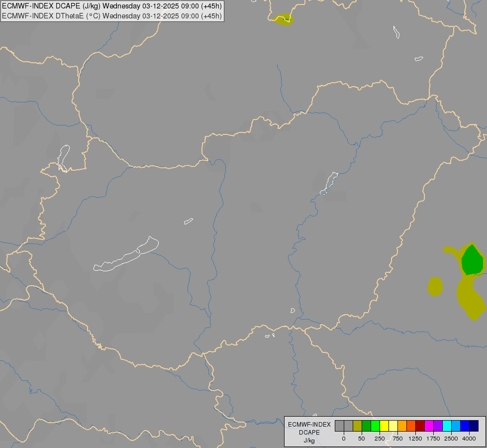
Task: Click the red-orange legend swatch
Action: pos(411,426)
